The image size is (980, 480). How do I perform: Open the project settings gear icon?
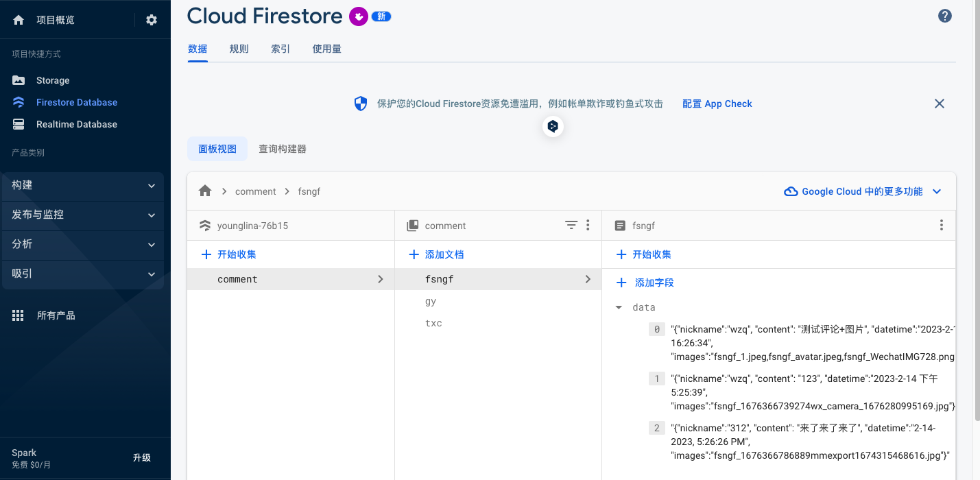click(x=152, y=20)
